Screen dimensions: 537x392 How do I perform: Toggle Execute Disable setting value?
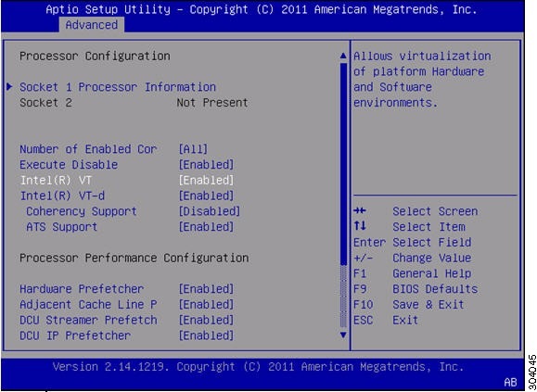click(x=206, y=165)
